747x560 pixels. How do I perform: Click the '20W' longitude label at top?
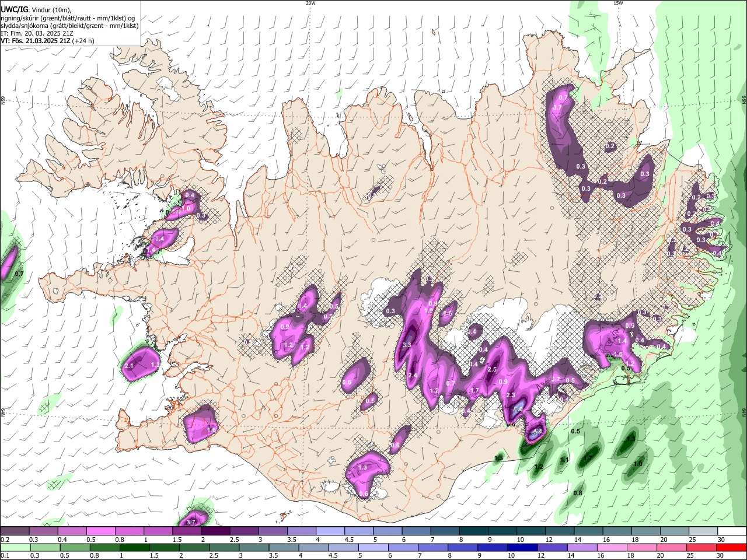310,3
